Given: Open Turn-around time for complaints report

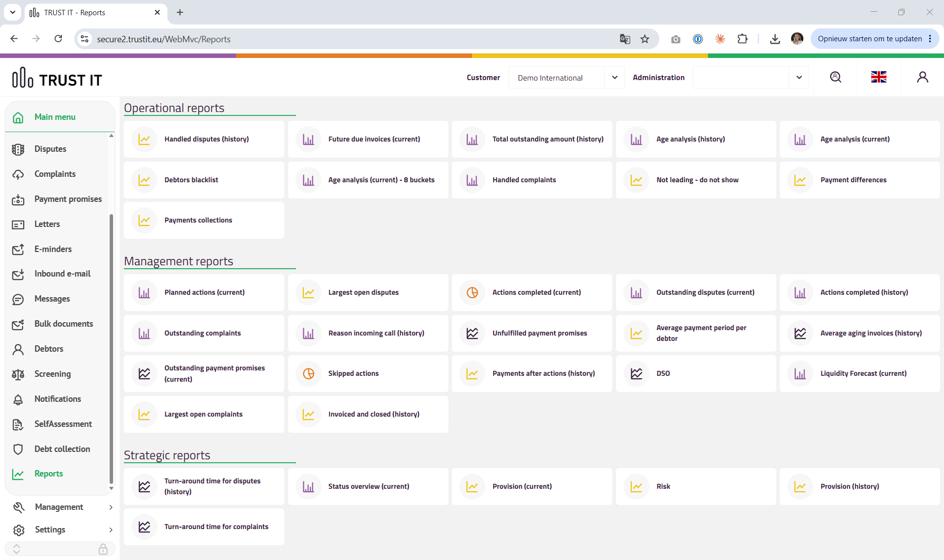Looking at the screenshot, I should [x=204, y=527].
